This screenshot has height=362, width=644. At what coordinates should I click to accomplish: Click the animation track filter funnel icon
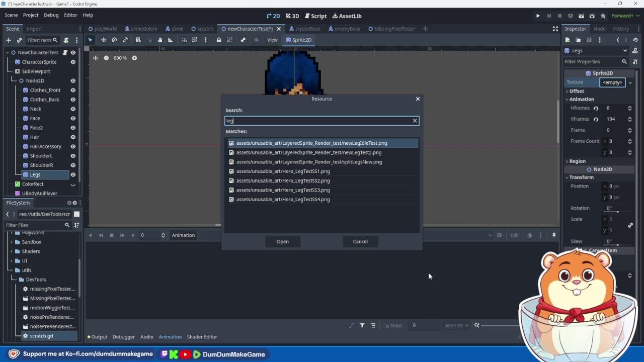point(362,325)
